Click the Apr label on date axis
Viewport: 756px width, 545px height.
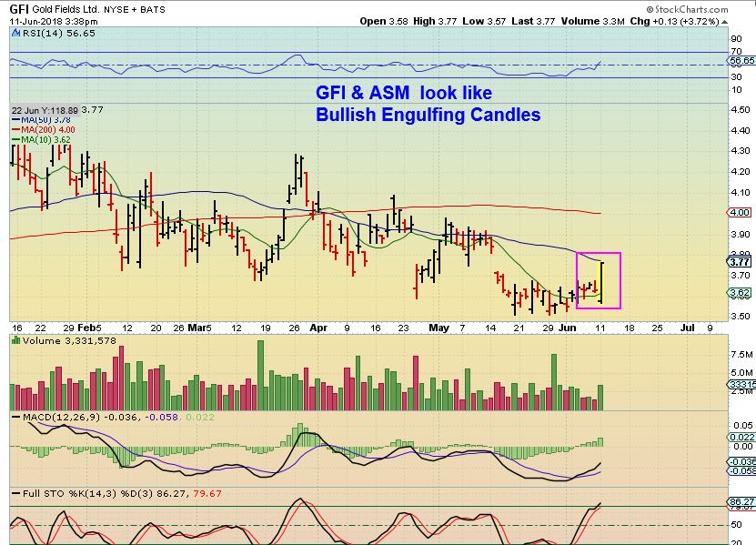pos(318,328)
